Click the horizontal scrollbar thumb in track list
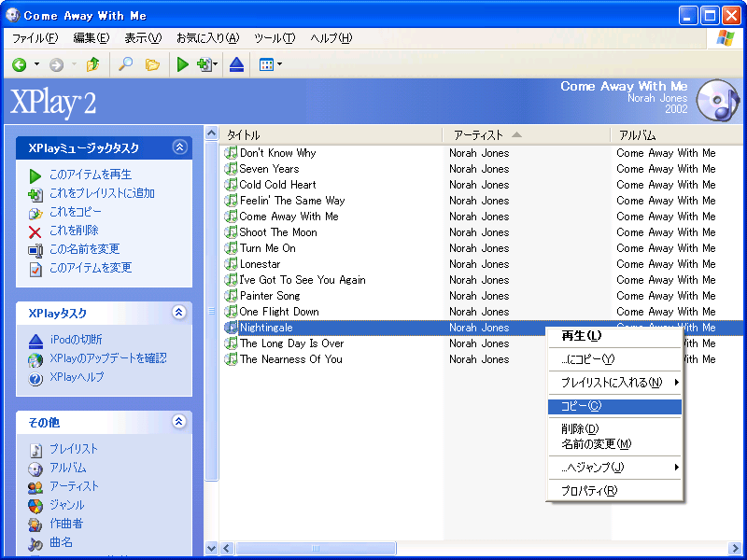Image resolution: width=747 pixels, height=560 pixels. pos(316,548)
